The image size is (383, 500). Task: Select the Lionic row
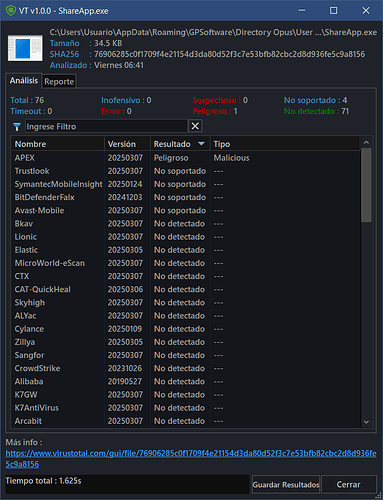pyautogui.click(x=186, y=237)
